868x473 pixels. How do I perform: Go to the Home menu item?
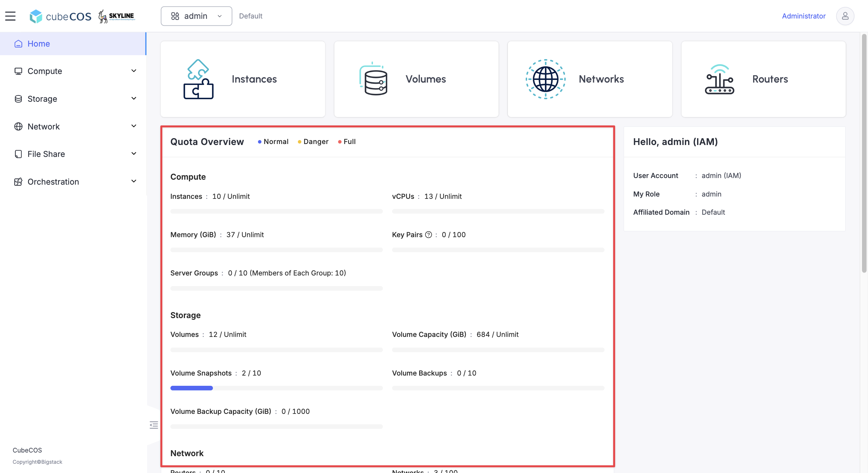tap(73, 44)
